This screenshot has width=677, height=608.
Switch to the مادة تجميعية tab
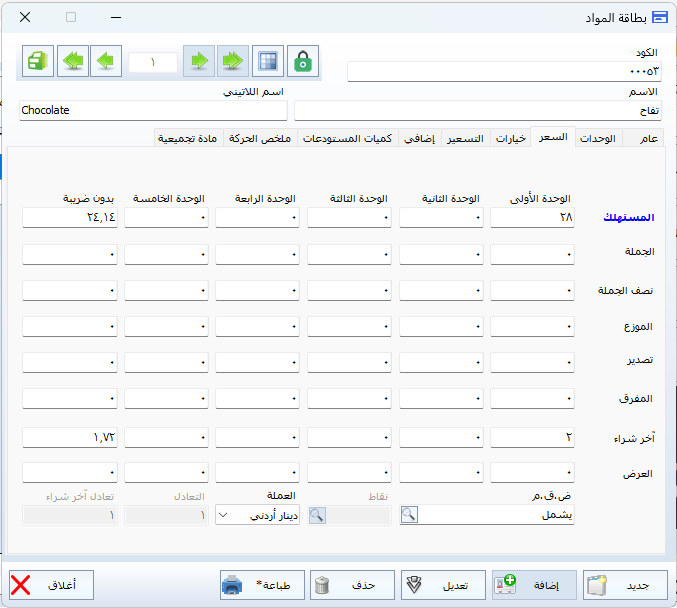pyautogui.click(x=188, y=138)
